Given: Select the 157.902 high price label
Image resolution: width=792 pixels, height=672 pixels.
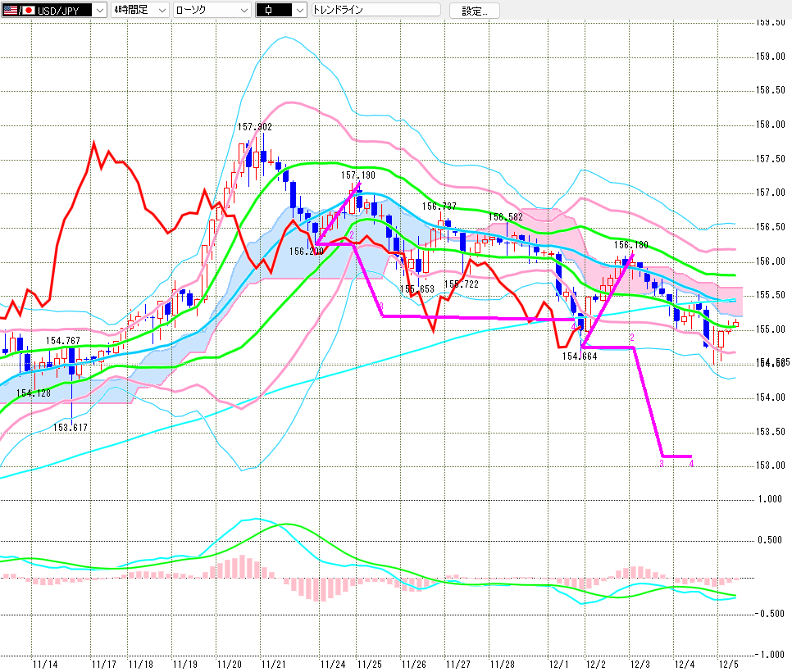Looking at the screenshot, I should [254, 127].
